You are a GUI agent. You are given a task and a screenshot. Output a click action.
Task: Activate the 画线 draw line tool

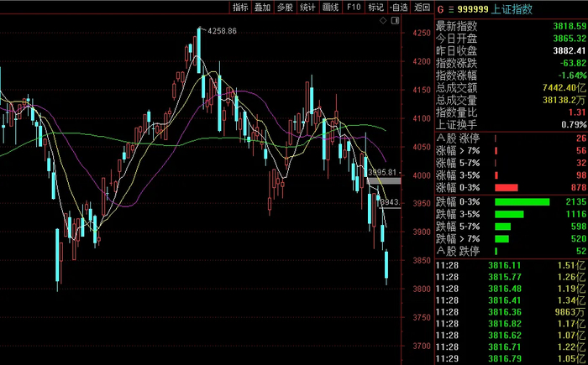[x=330, y=7]
